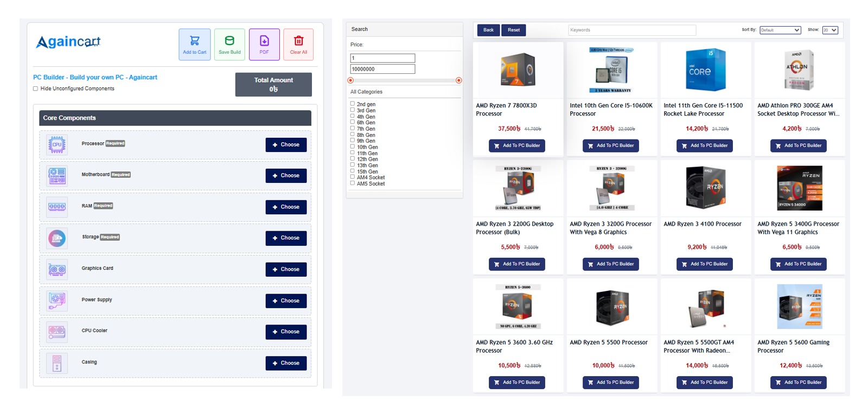868x407 pixels.
Task: Click the Graphics Card component icon
Action: [x=57, y=269]
